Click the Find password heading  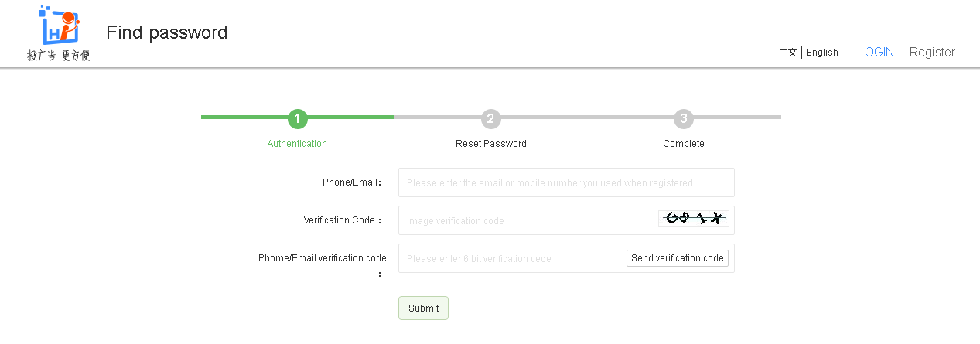[167, 32]
